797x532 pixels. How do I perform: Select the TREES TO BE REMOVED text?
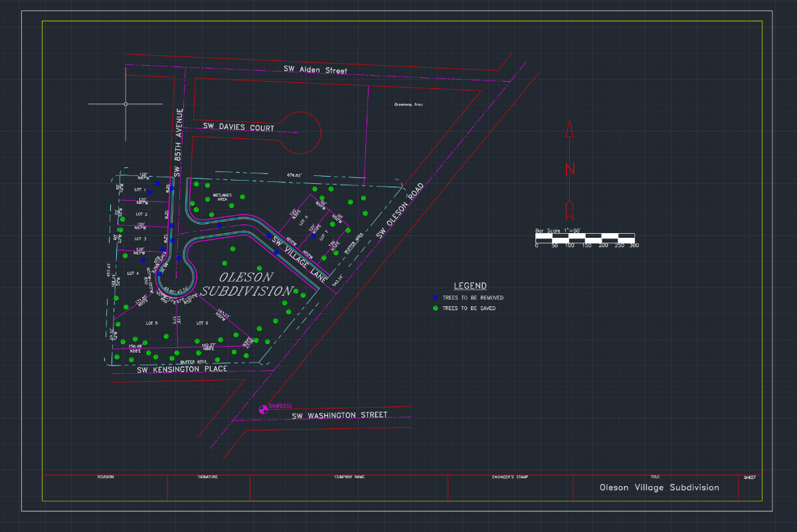pyautogui.click(x=473, y=298)
